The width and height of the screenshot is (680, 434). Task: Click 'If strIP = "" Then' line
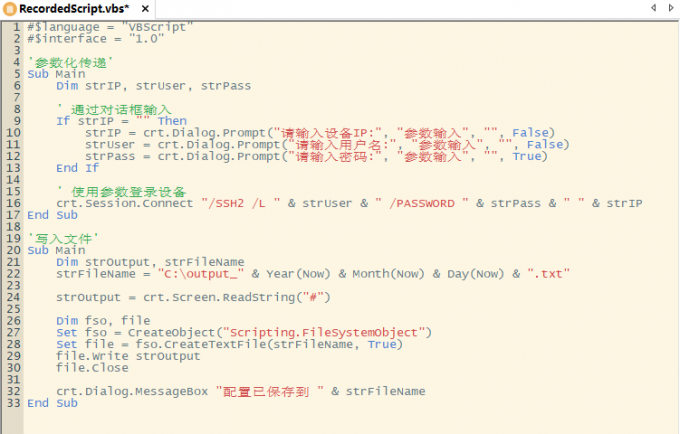[121, 121]
